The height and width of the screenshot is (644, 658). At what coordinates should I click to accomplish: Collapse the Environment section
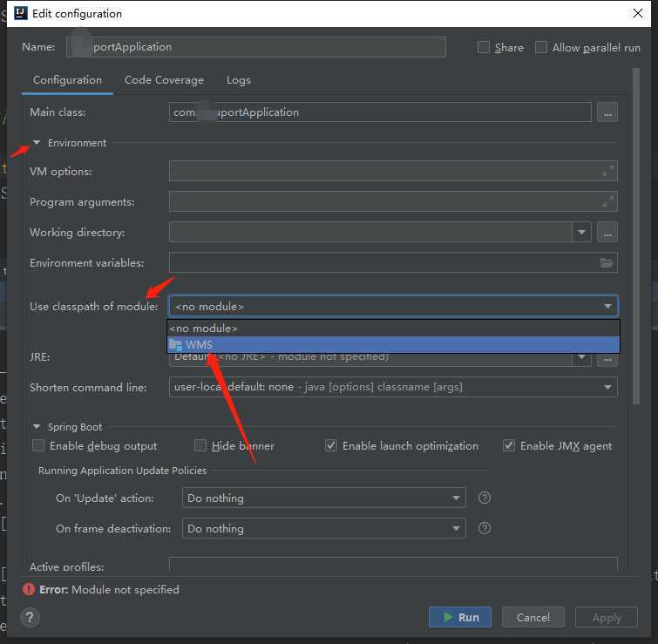click(x=37, y=143)
